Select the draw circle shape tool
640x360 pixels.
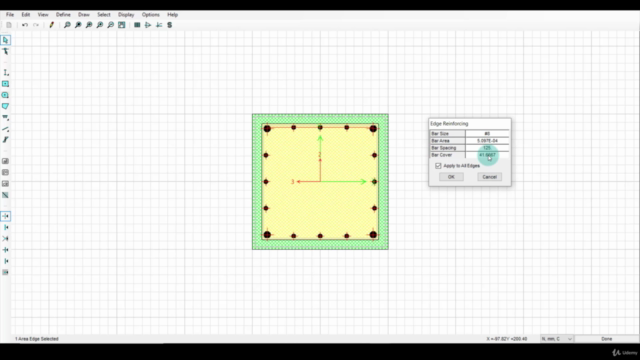click(5, 95)
